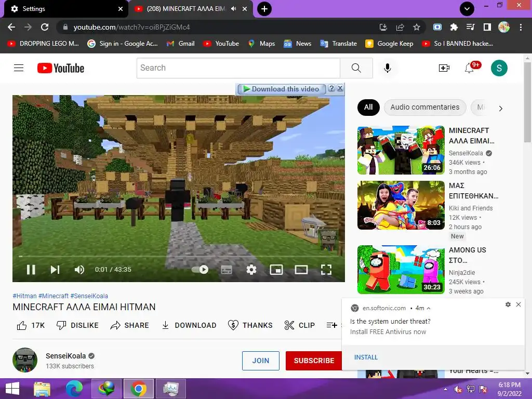Click INSTALL in softonic notification
Screen dimensions: 532x399
(x=366, y=357)
